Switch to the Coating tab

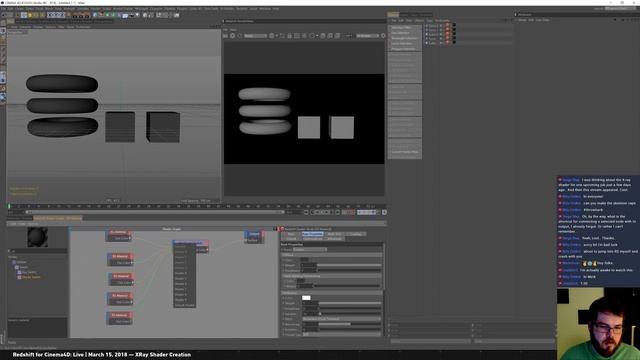coord(355,234)
